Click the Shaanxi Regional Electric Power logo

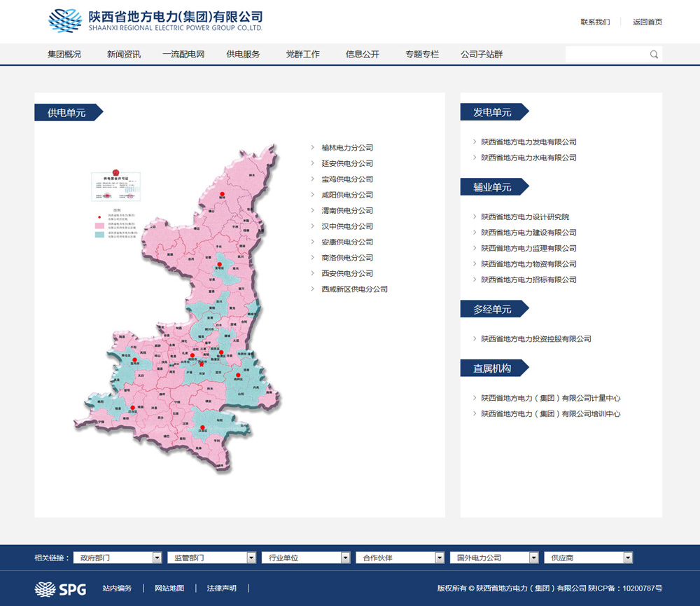(x=155, y=21)
